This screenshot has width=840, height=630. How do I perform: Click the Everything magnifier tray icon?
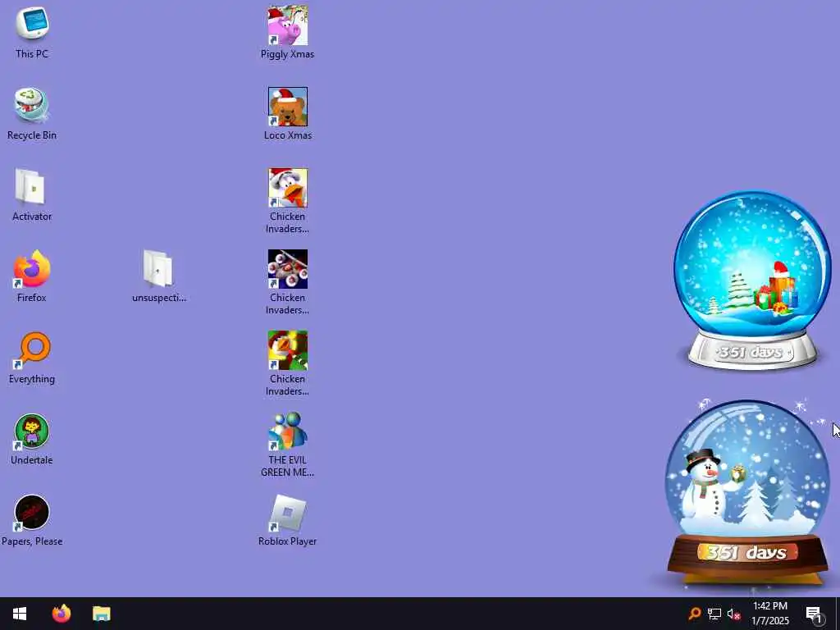694,614
